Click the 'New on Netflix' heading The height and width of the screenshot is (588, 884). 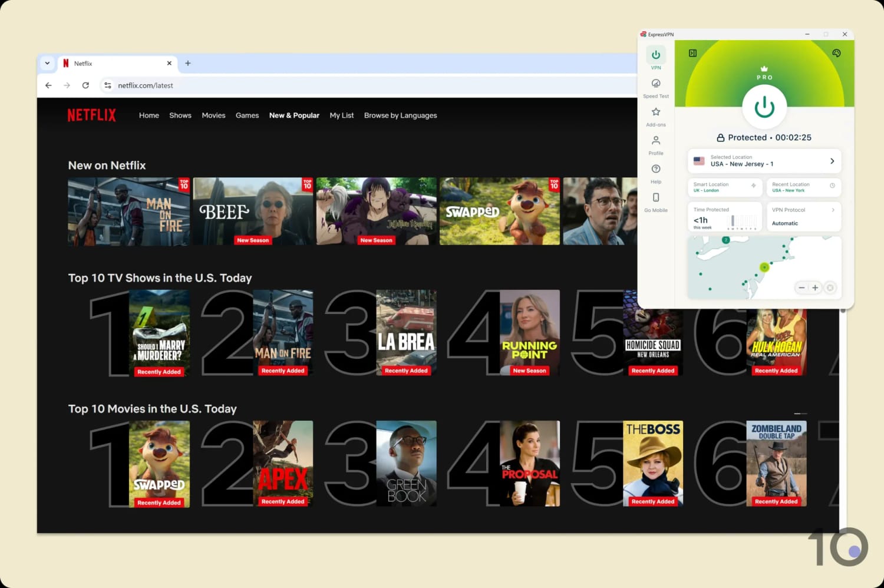(107, 166)
